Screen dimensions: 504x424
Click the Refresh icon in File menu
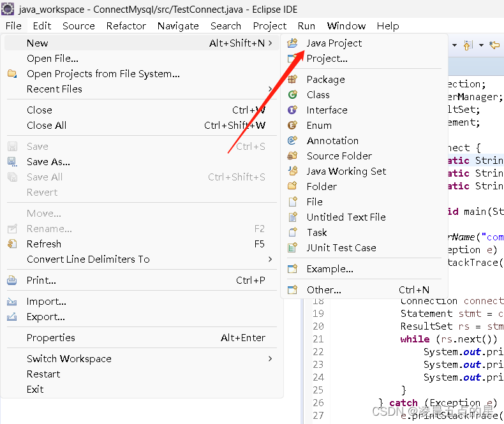click(12, 244)
